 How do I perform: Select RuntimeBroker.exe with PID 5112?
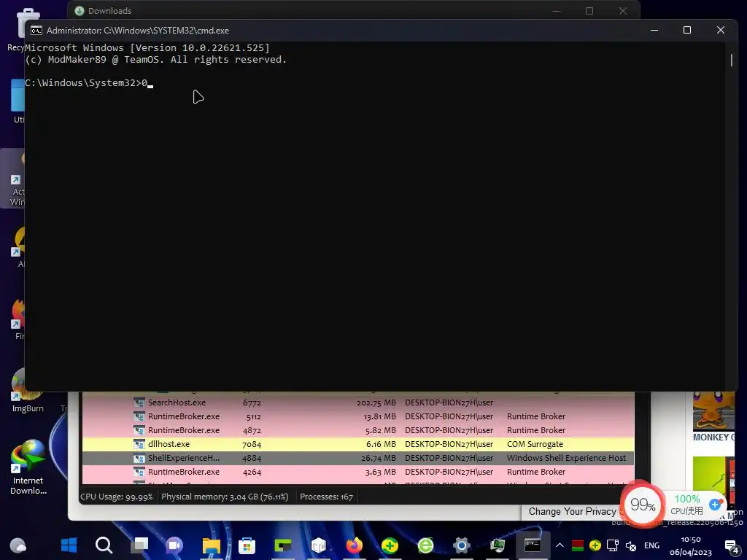[357, 416]
